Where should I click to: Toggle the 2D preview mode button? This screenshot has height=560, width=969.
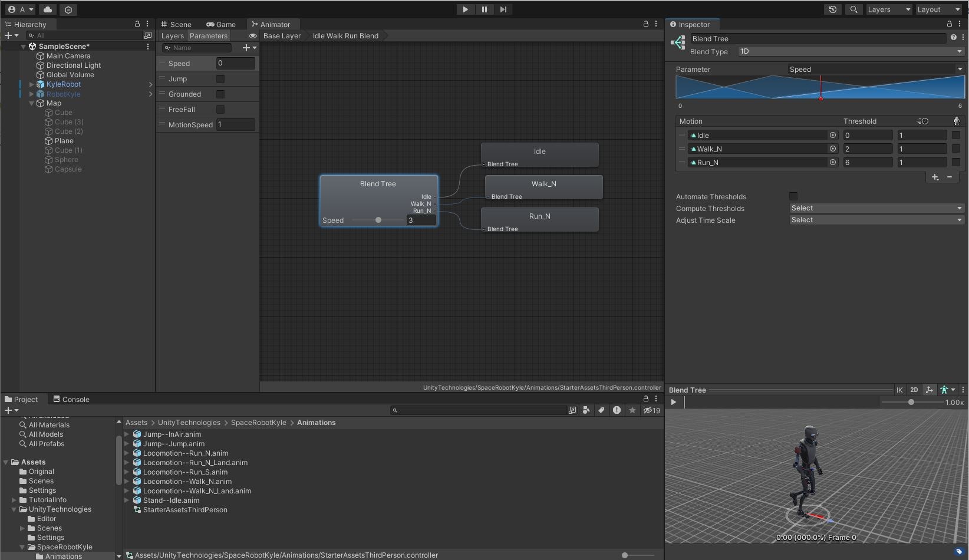914,390
